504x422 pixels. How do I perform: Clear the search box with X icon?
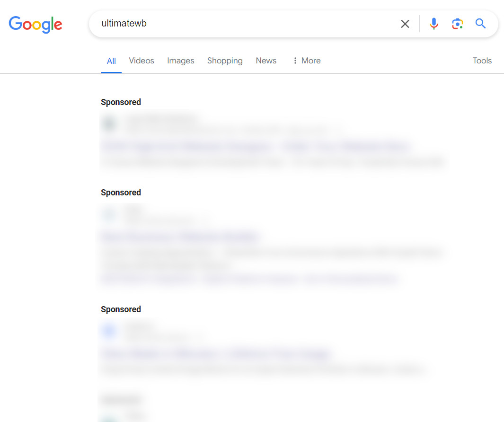click(405, 24)
